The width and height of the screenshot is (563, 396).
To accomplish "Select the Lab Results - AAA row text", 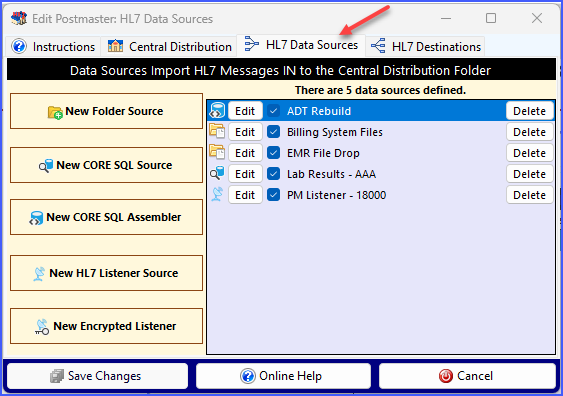I will [331, 174].
